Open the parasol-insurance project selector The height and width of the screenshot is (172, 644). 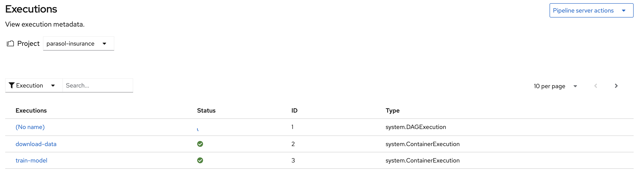(78, 43)
